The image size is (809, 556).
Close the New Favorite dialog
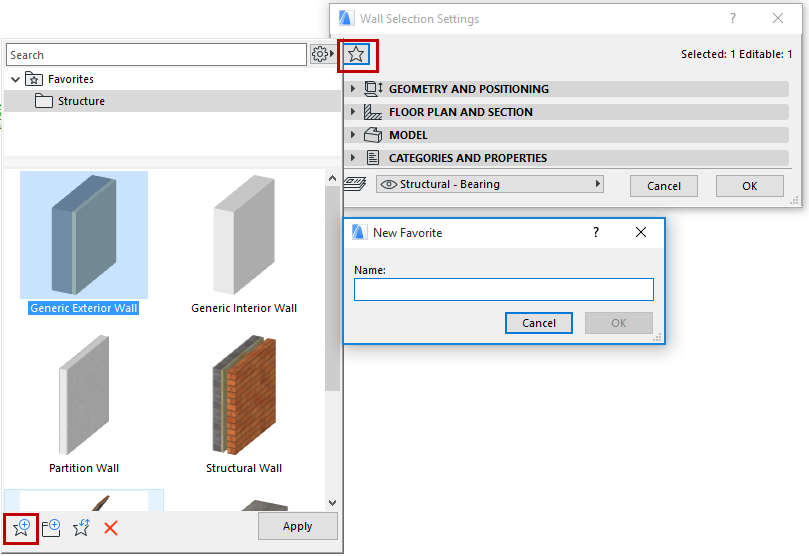click(641, 232)
